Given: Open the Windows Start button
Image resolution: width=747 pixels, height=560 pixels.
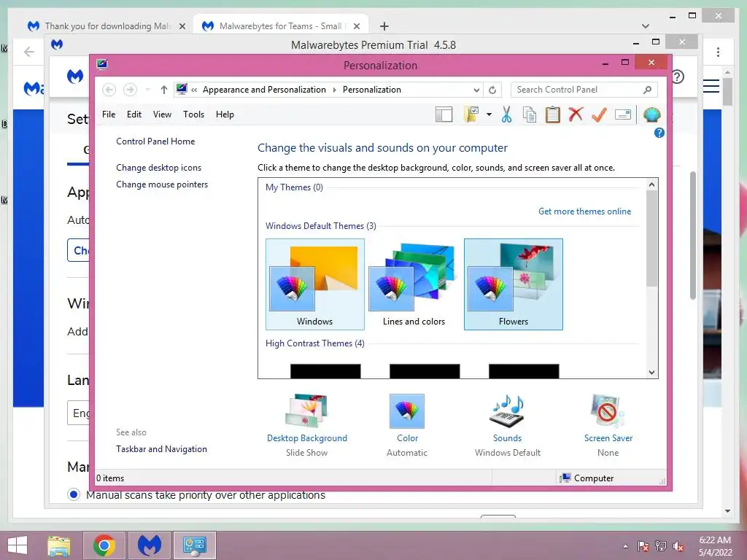Looking at the screenshot, I should click(18, 545).
